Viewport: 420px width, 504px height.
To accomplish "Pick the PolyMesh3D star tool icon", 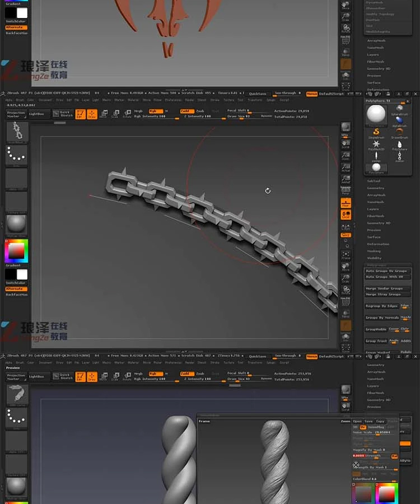I will pos(376,144).
